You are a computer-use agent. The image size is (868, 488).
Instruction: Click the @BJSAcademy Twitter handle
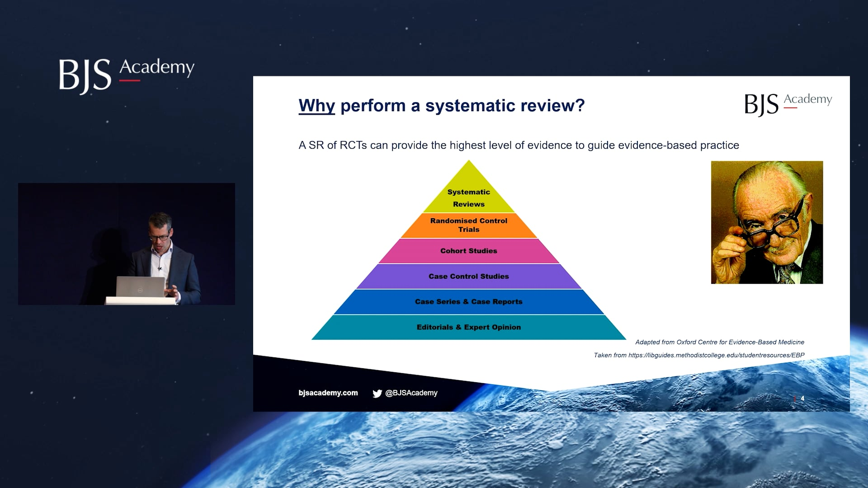pyautogui.click(x=411, y=393)
